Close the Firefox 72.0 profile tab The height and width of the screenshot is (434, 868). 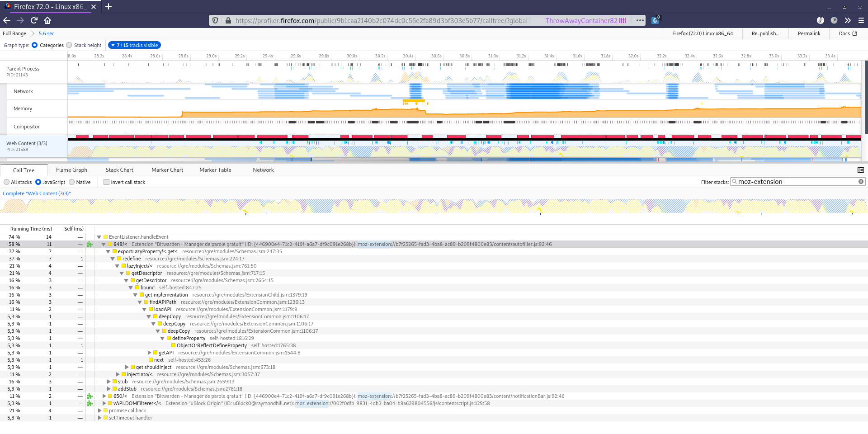[x=94, y=7]
